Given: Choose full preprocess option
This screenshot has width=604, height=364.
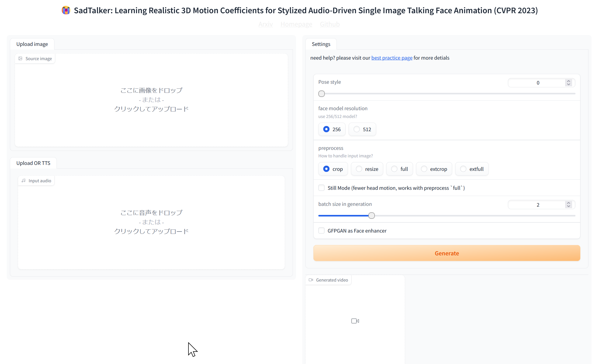Looking at the screenshot, I should click(399, 169).
